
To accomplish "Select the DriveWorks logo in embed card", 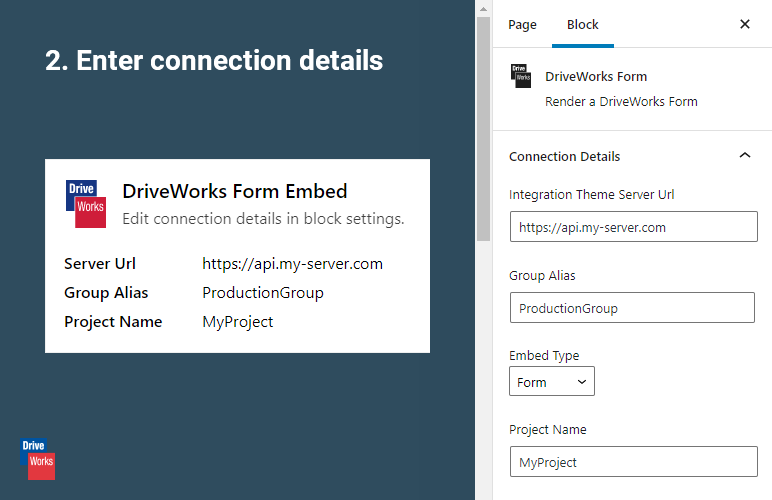I will click(x=86, y=204).
